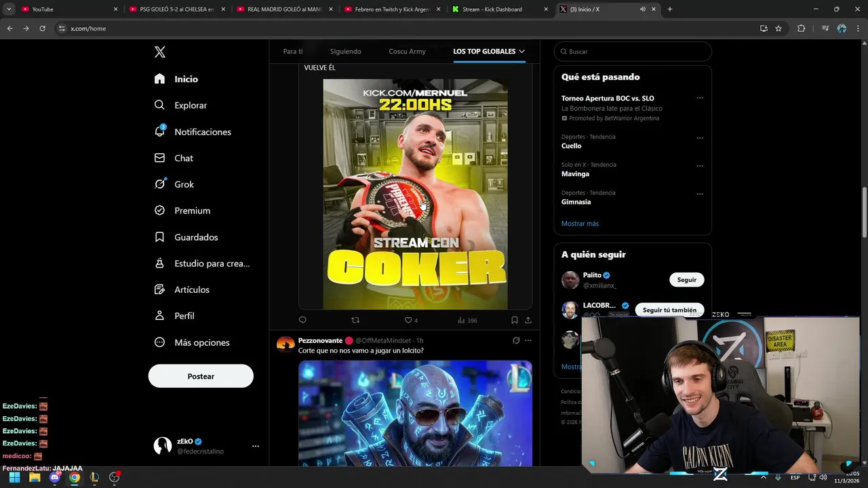
Task: Open Pezzonovante profile avatar
Action: tap(285, 344)
